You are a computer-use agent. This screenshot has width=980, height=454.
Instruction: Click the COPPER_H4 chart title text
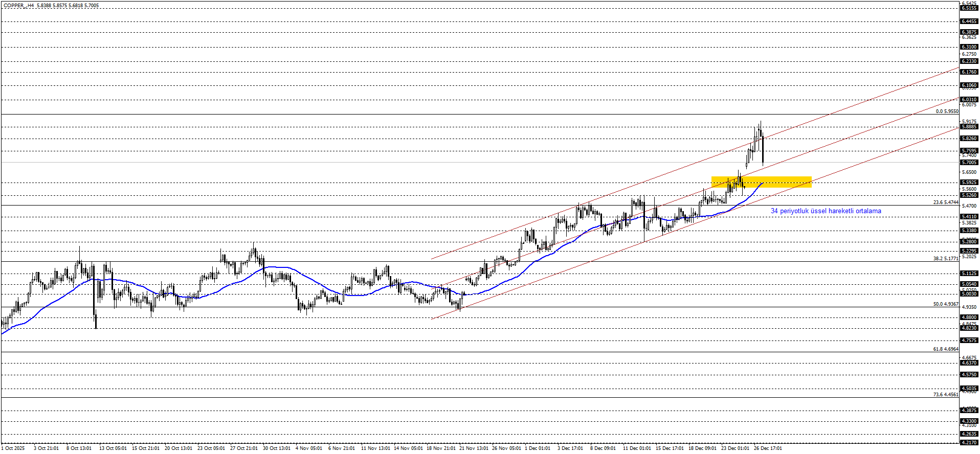coord(18,6)
